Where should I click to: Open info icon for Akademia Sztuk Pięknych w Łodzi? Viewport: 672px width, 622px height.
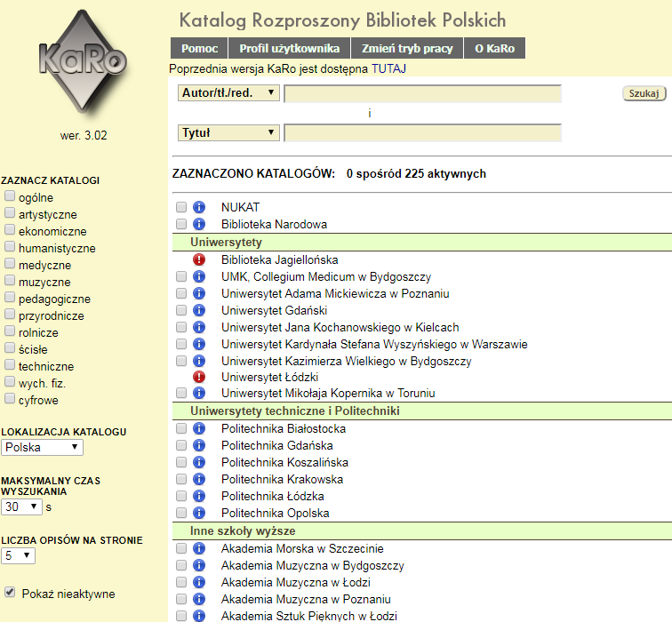click(x=199, y=616)
